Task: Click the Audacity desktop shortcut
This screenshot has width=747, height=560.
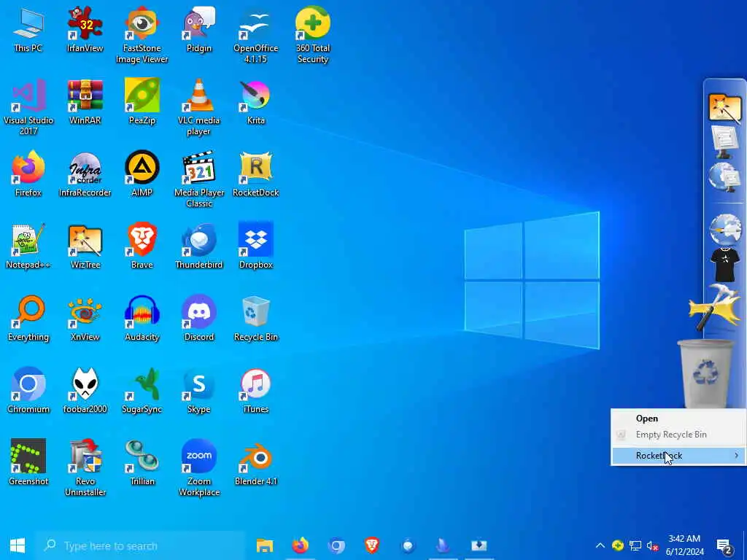Action: coord(142,319)
